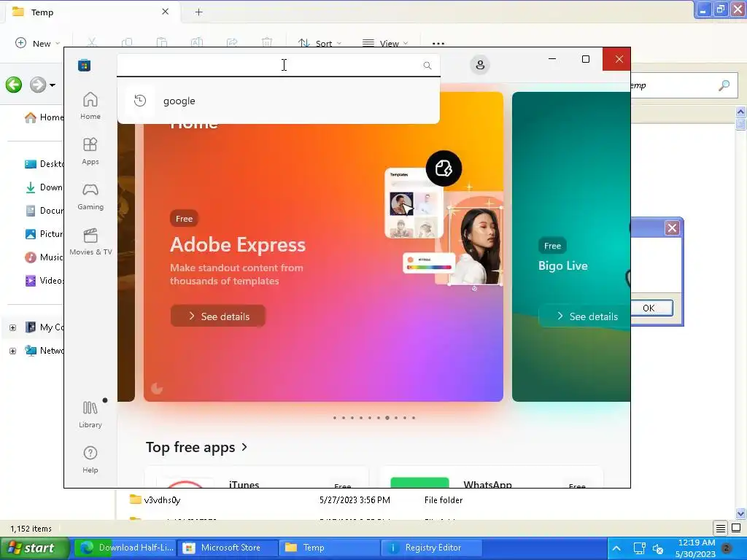Open Movies & TV in the Store sidebar
This screenshot has height=560, width=747.
90,242
